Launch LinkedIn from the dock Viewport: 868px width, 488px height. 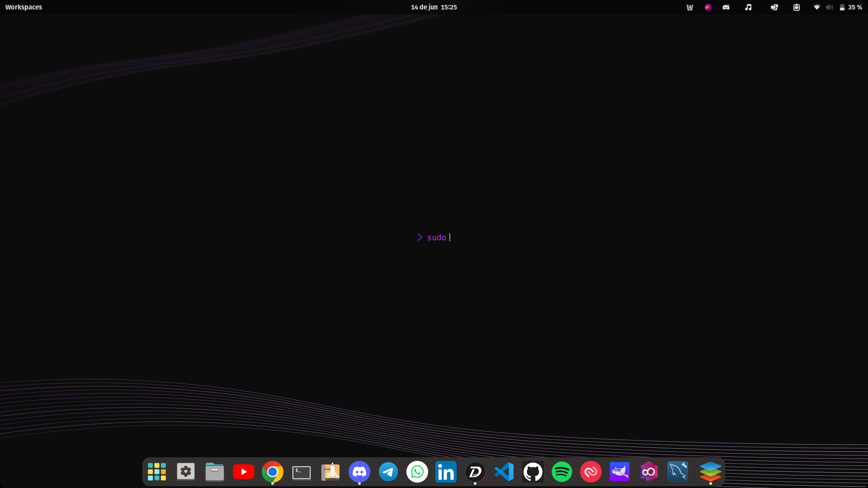[446, 472]
